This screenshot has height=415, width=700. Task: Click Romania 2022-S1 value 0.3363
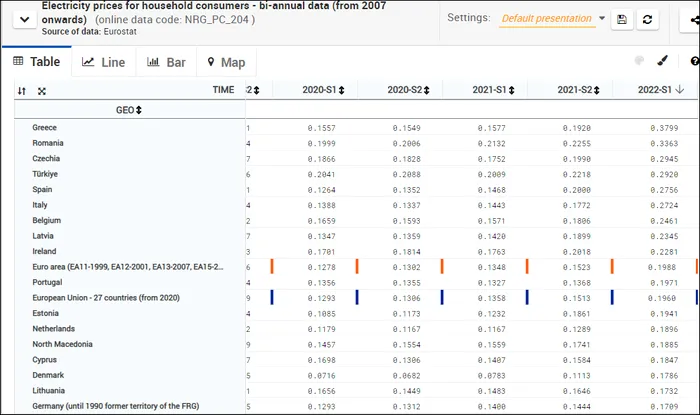click(x=664, y=144)
